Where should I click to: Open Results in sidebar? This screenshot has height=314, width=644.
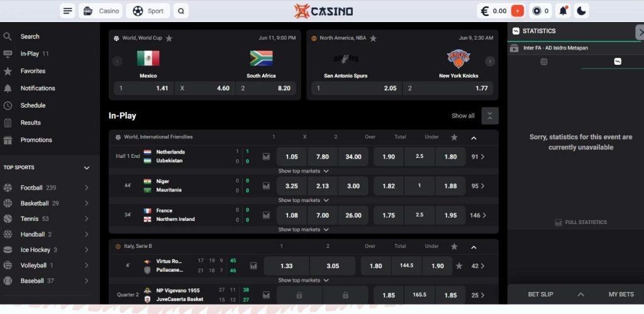(x=30, y=123)
